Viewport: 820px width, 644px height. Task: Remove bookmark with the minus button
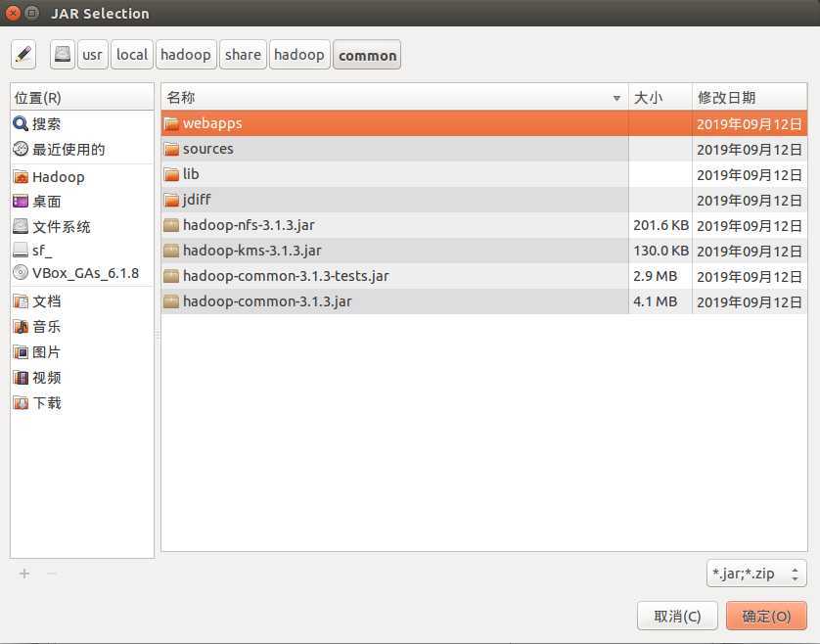tap(51, 574)
